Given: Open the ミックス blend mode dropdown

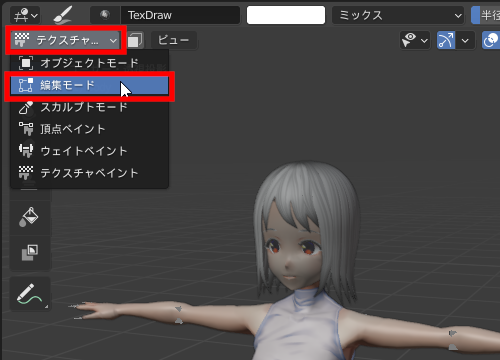Looking at the screenshot, I should (398, 15).
